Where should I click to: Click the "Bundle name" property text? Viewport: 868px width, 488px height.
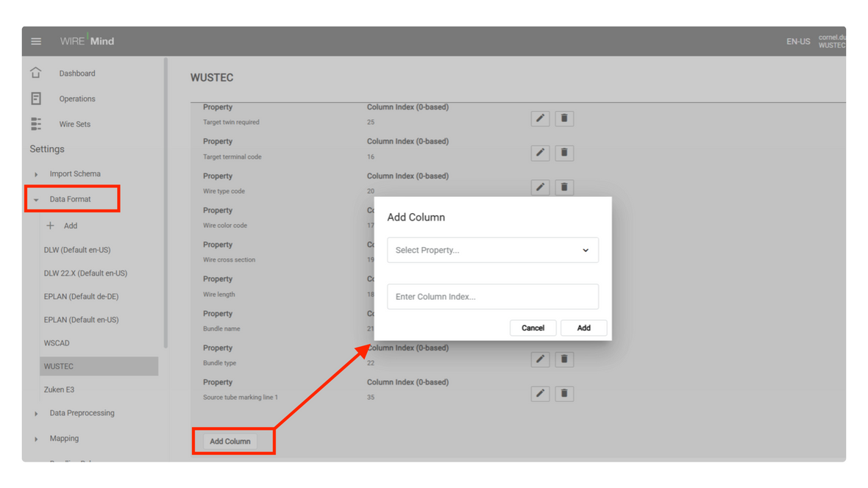(221, 329)
